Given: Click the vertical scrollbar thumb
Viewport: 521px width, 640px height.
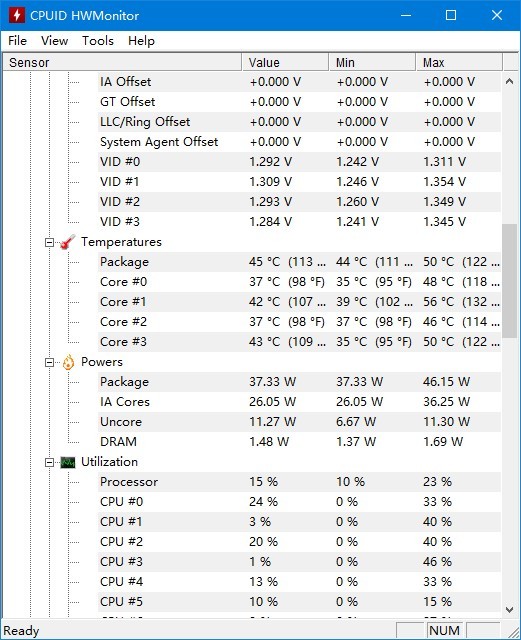Looking at the screenshot, I should (x=509, y=280).
